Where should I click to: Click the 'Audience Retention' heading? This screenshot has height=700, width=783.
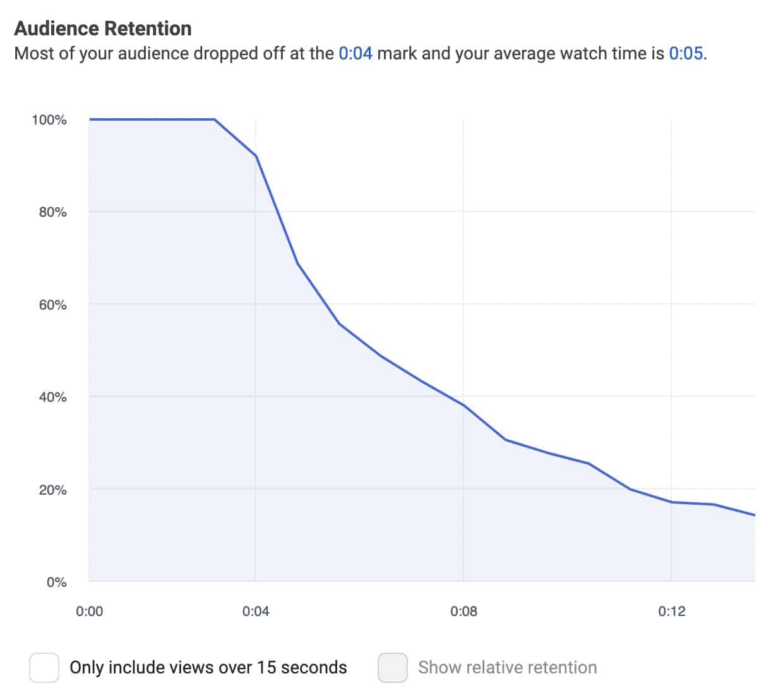tap(103, 28)
